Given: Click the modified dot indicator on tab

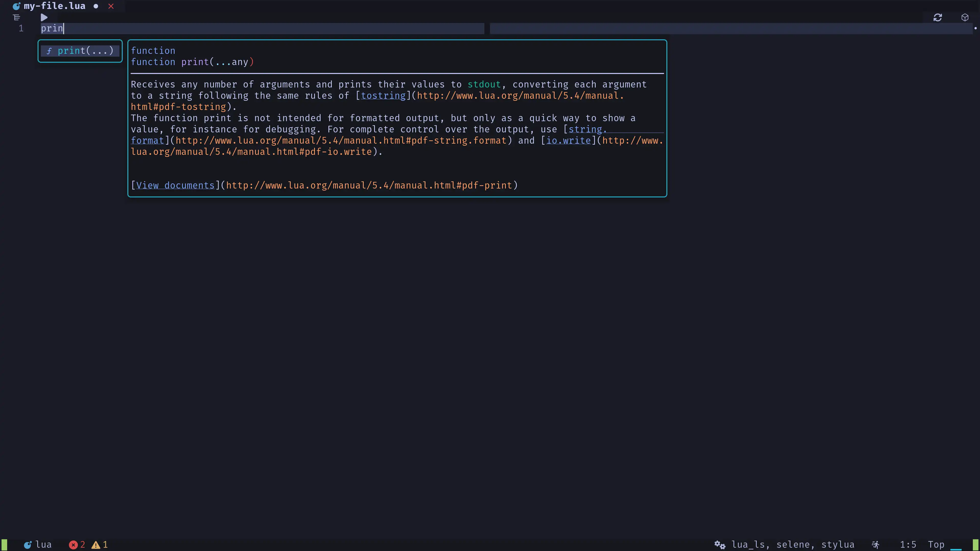Looking at the screenshot, I should pyautogui.click(x=96, y=6).
